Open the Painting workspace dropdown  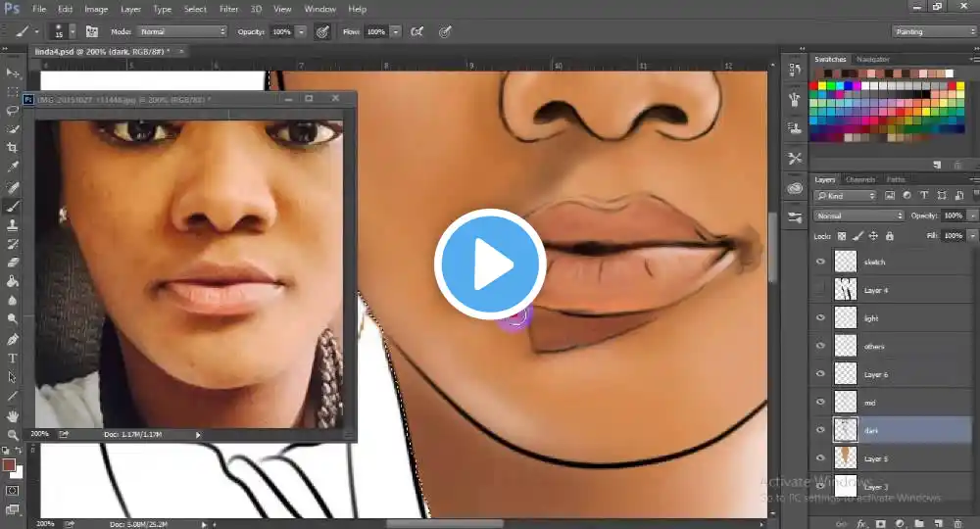point(934,32)
